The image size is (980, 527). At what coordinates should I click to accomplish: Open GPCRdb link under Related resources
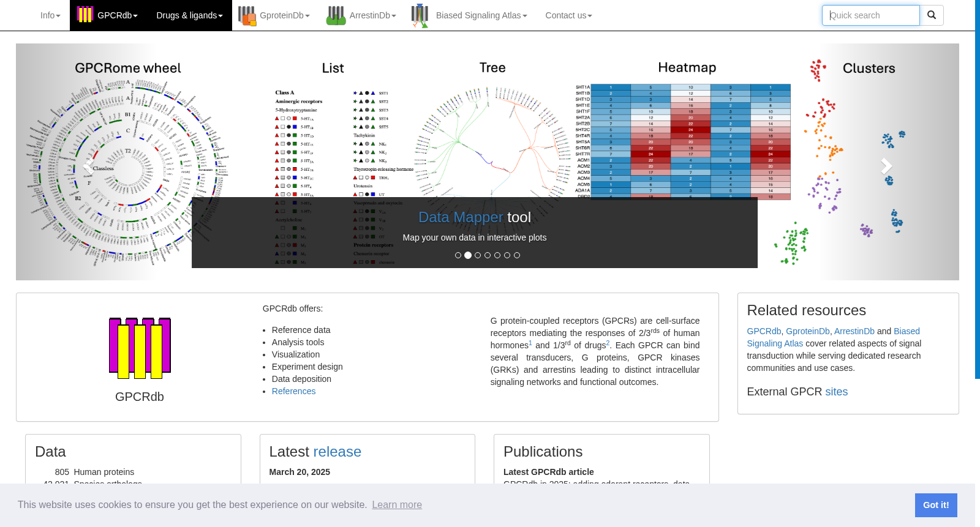(764, 331)
